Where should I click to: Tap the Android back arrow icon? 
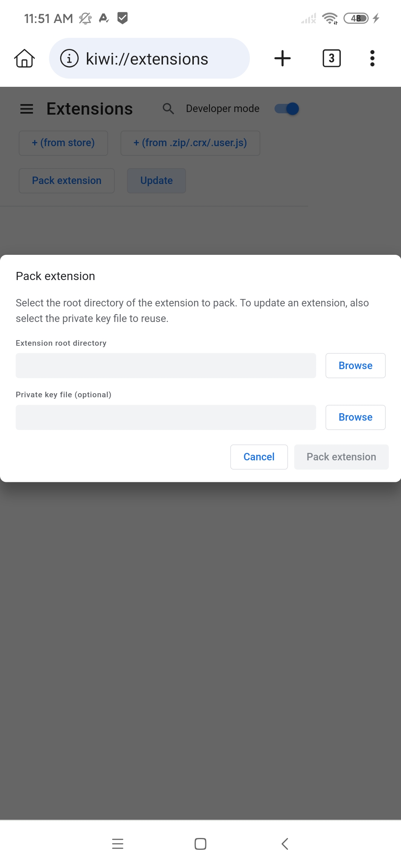pos(285,844)
